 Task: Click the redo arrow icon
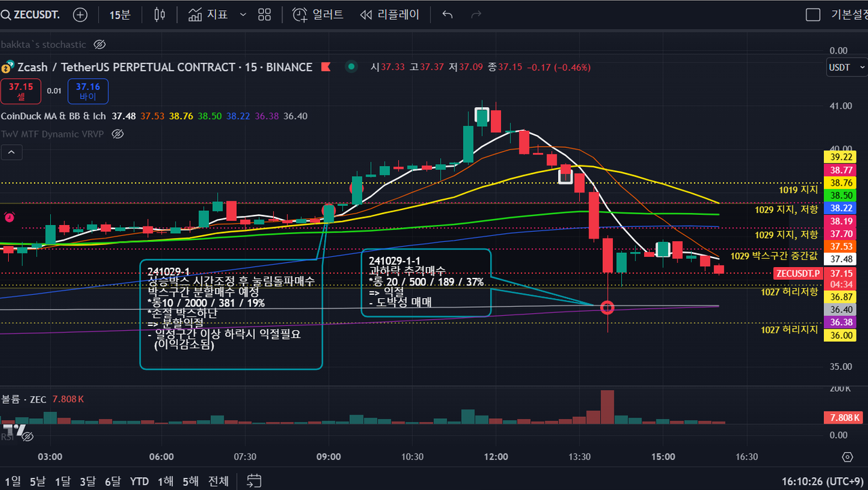476,14
